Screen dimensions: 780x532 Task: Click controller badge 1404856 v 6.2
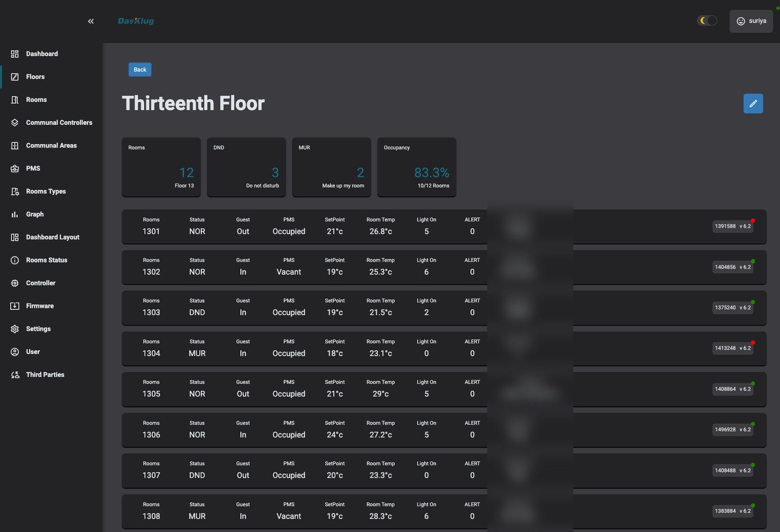click(733, 267)
